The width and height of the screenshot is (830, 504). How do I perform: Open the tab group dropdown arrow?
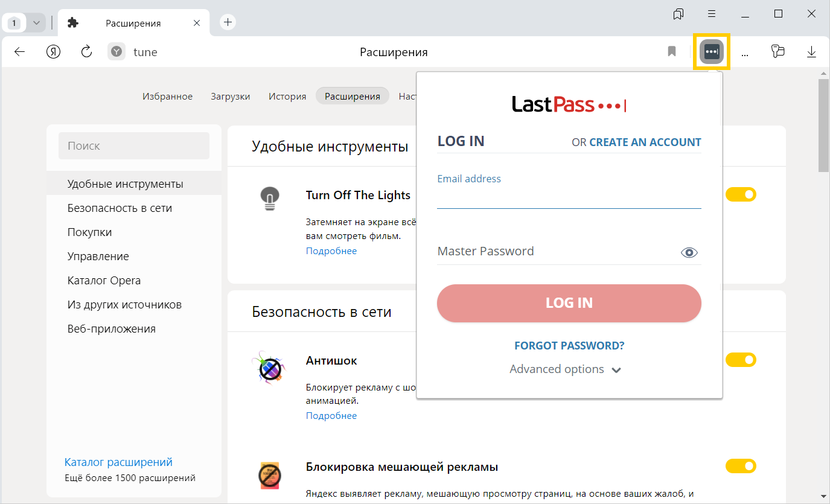(x=36, y=23)
